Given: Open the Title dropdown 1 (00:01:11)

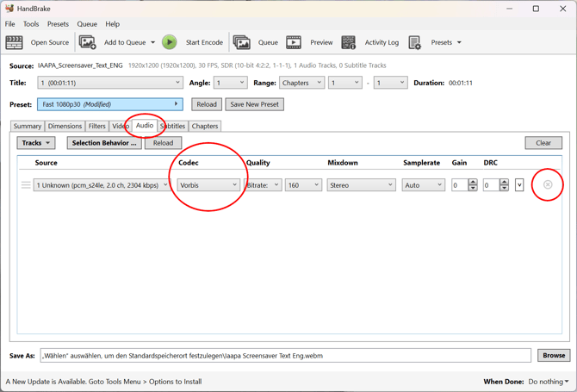Looking at the screenshot, I should click(x=110, y=83).
